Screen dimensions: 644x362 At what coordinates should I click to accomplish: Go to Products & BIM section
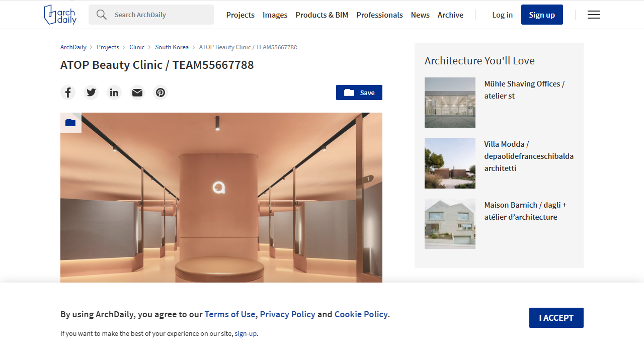click(x=321, y=15)
